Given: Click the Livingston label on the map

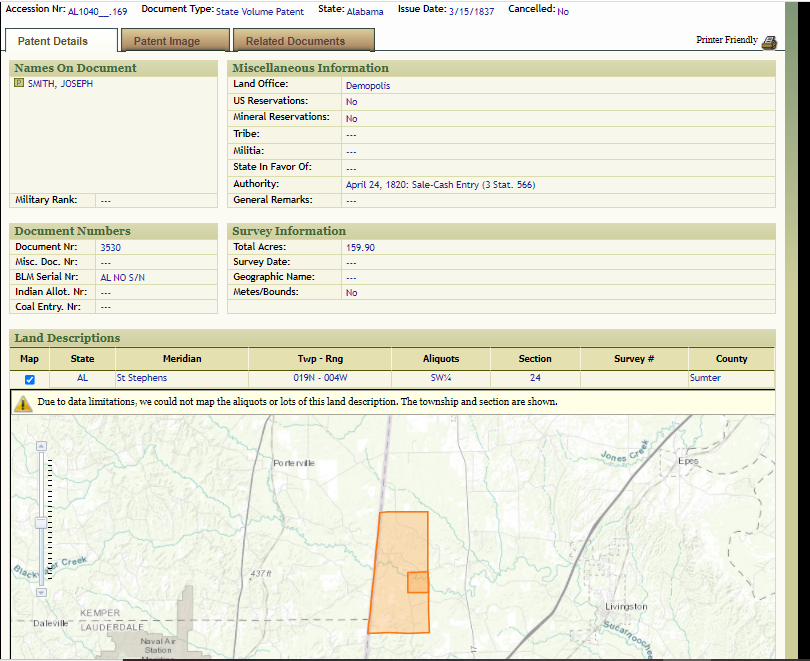Looking at the screenshot, I should pos(626,606).
